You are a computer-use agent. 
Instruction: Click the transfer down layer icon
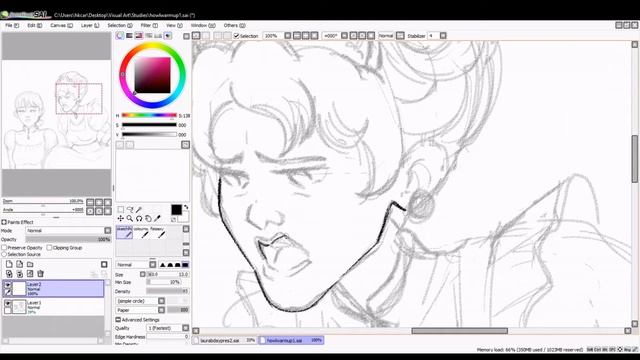[x=9, y=274]
